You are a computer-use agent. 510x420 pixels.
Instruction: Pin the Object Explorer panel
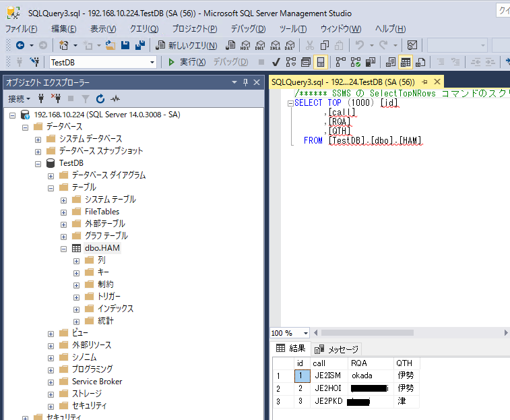tap(245, 82)
